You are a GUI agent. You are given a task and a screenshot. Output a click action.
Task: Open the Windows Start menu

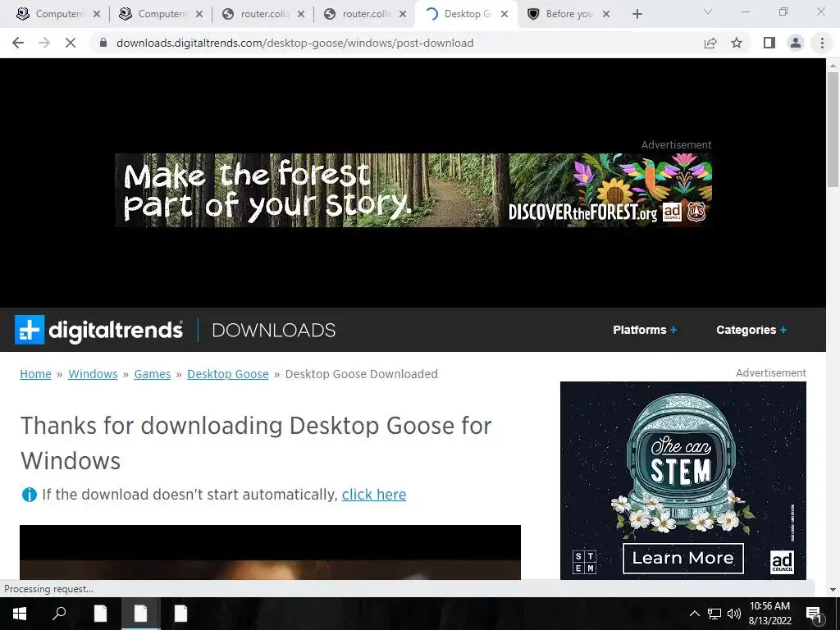point(20,614)
